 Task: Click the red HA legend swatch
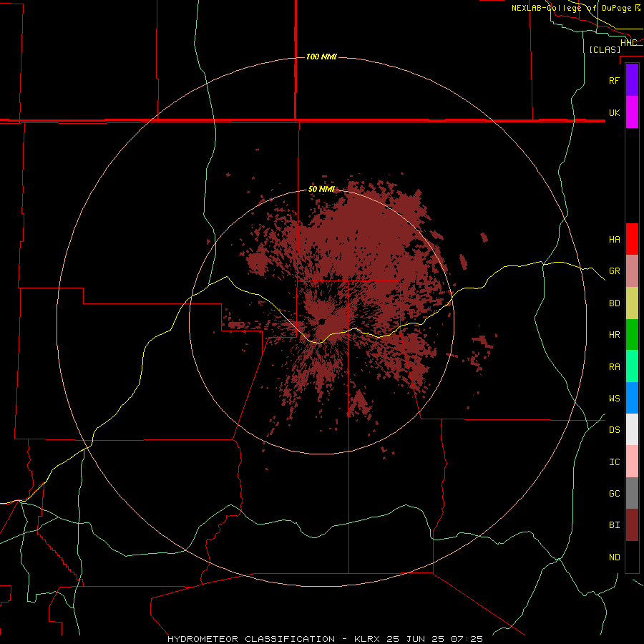632,239
